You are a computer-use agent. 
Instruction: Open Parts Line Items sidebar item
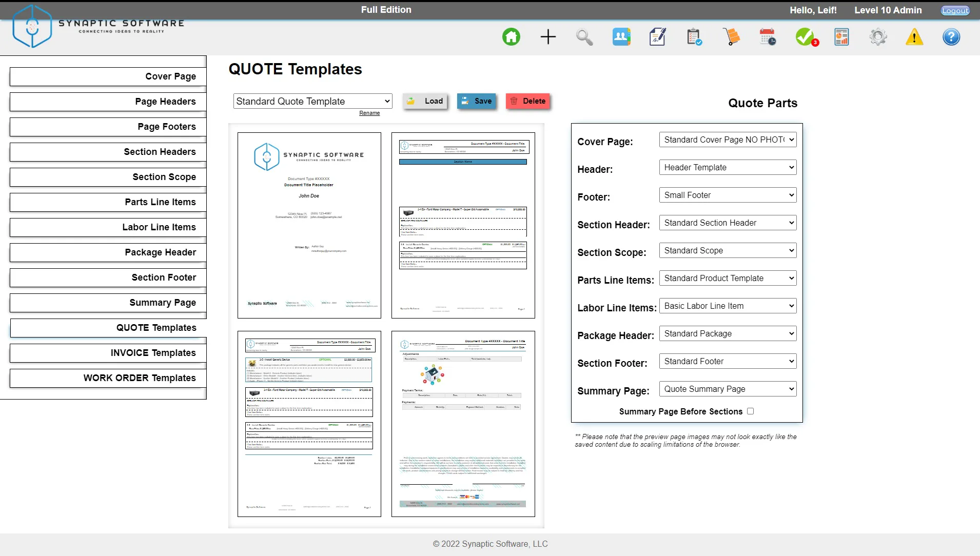pyautogui.click(x=108, y=202)
